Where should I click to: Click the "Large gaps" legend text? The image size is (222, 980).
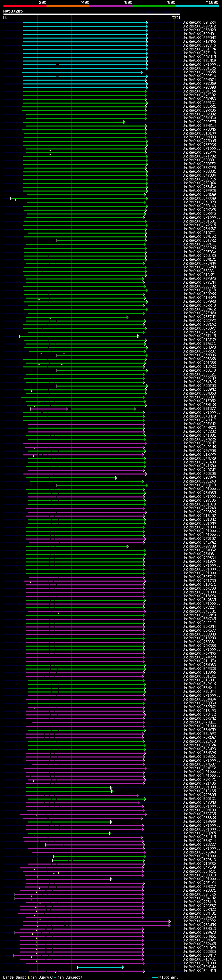[15, 977]
